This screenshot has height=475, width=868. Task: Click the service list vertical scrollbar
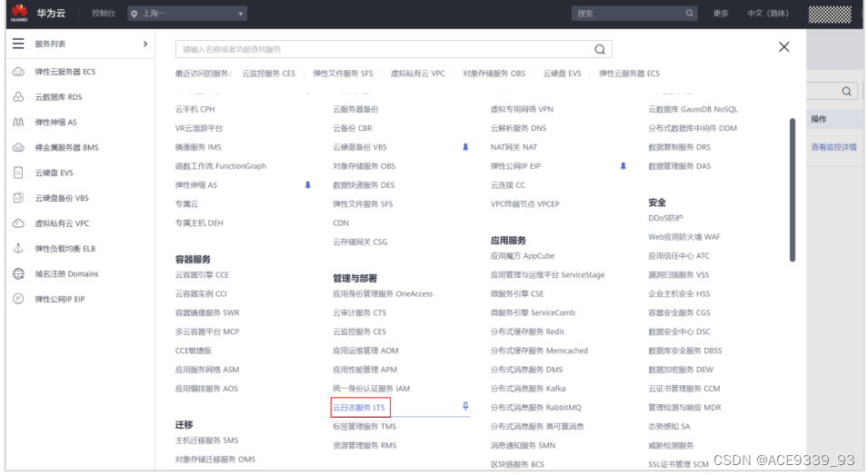(x=793, y=190)
